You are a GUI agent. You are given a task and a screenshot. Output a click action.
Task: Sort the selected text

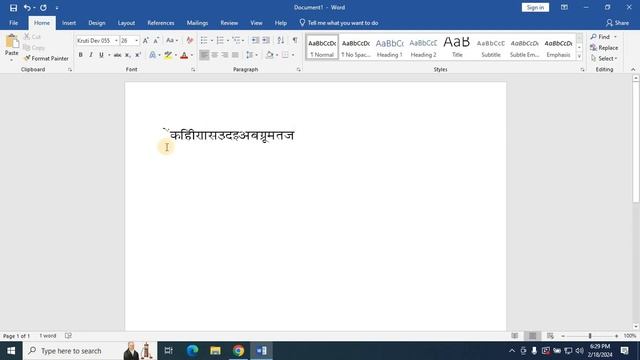coord(281,40)
